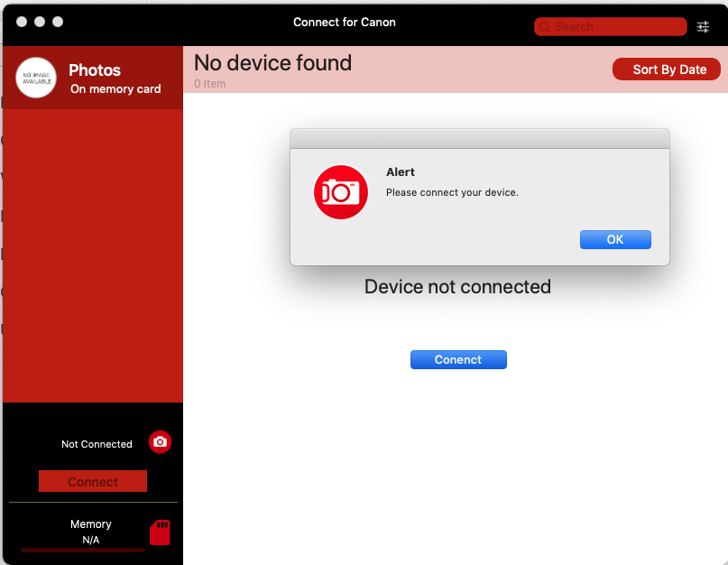
Task: Select the No Image Available thumbnail
Action: pyautogui.click(x=36, y=78)
